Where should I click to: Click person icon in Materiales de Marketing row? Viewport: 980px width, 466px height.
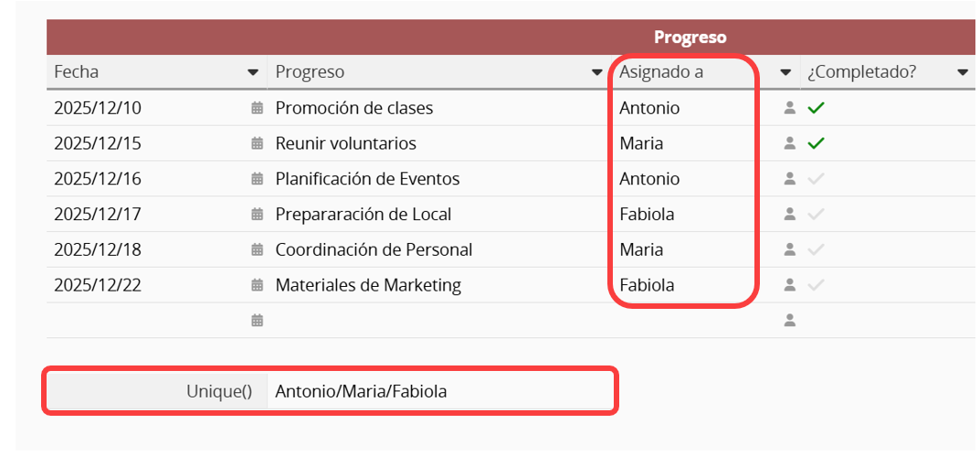tap(790, 285)
